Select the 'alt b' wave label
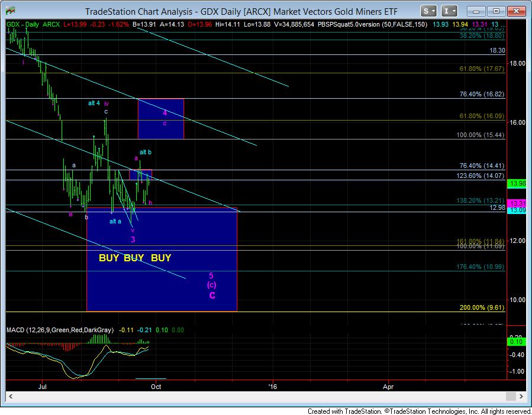Image resolution: width=532 pixels, height=415 pixels. pos(146,153)
